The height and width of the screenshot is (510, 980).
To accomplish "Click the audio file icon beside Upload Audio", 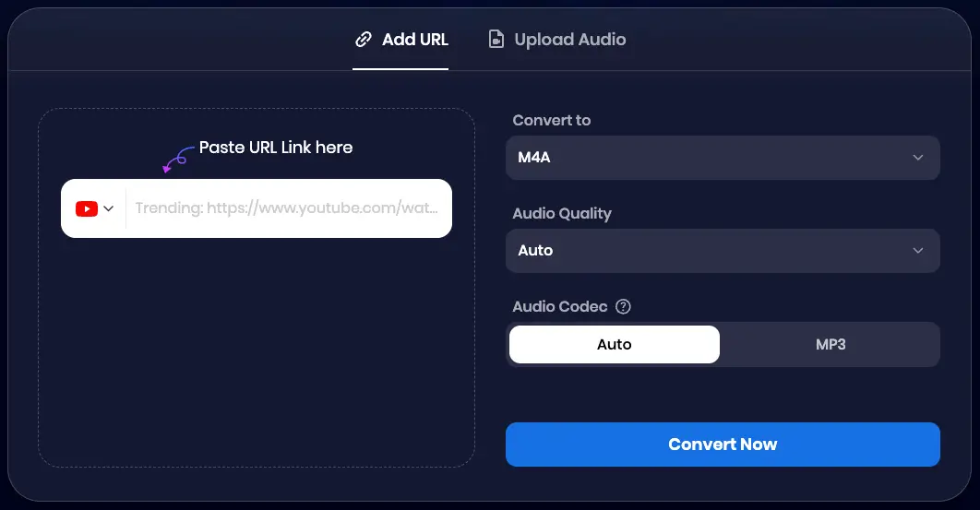I will (496, 40).
